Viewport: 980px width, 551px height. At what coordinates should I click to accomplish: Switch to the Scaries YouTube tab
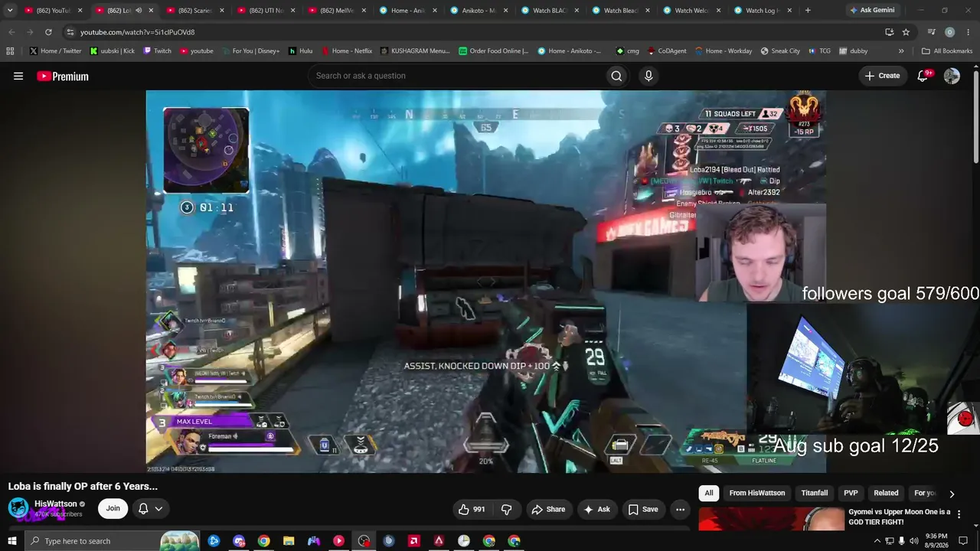194,11
